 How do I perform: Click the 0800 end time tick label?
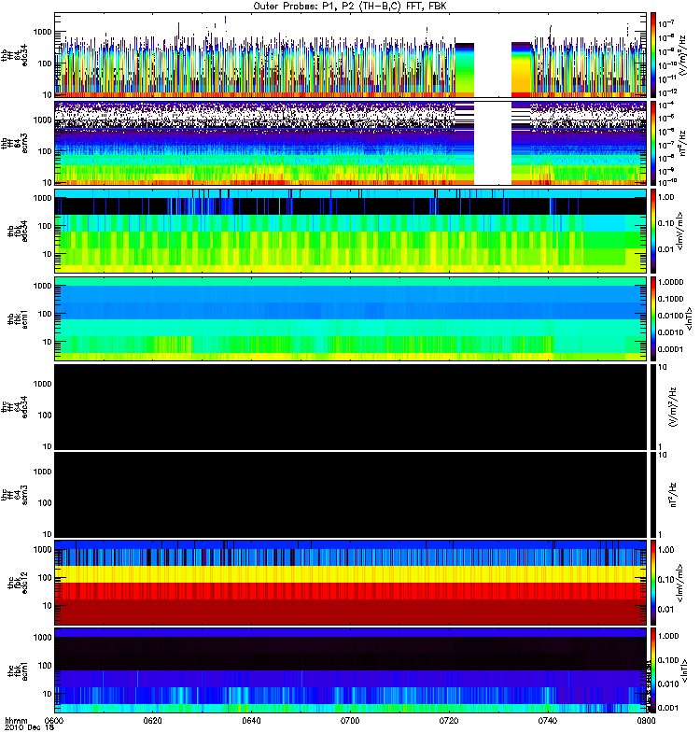(x=646, y=720)
